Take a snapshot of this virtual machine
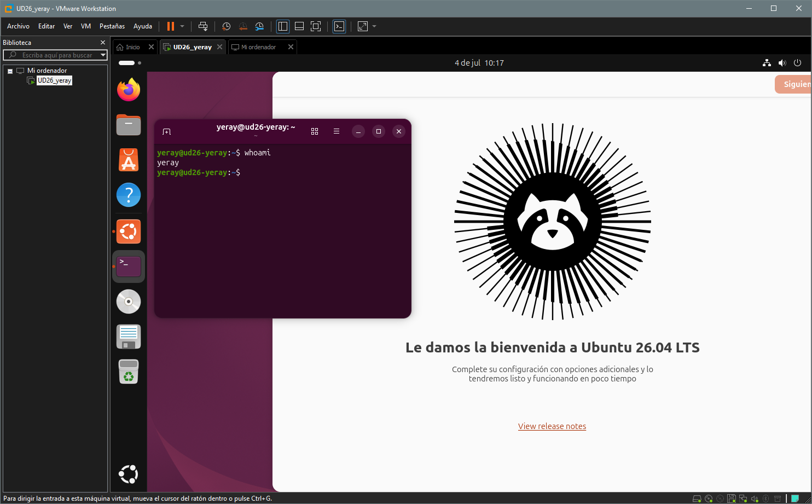This screenshot has height=504, width=812. tap(226, 26)
